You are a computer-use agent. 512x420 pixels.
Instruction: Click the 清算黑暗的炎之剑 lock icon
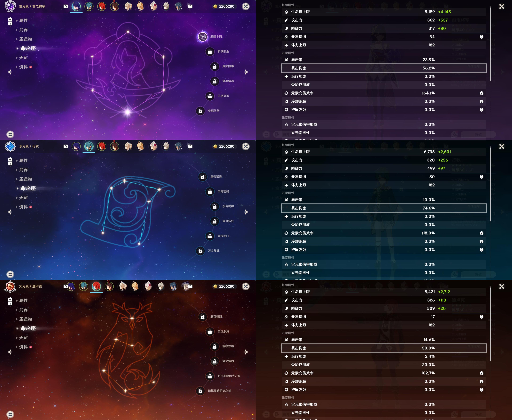[200, 391]
